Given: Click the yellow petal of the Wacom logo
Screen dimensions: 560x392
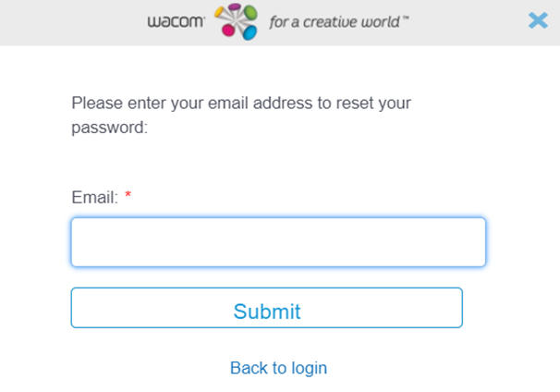Looking at the screenshot, I should (x=219, y=12).
